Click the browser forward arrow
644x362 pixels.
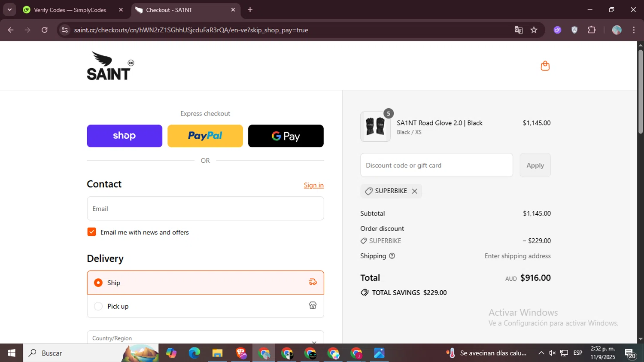click(27, 30)
